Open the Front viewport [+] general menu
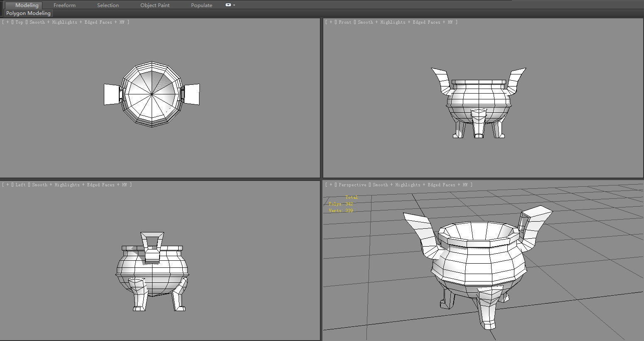The width and height of the screenshot is (644, 341). click(331, 22)
